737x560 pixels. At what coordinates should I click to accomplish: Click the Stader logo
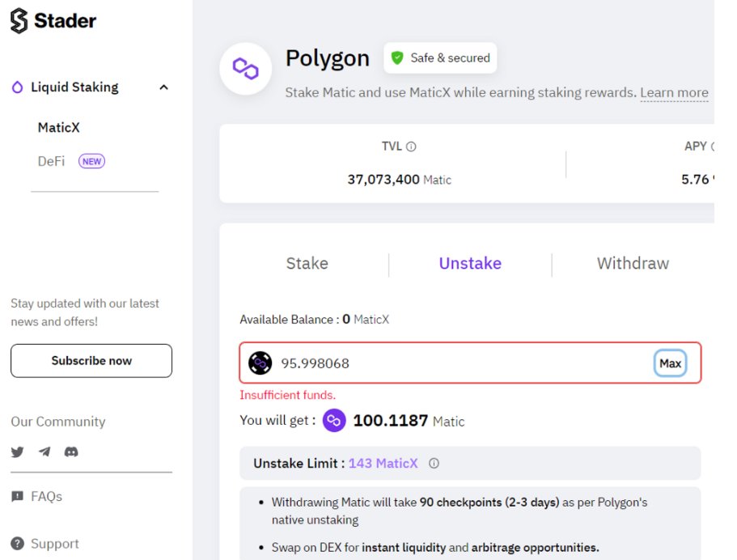[53, 21]
